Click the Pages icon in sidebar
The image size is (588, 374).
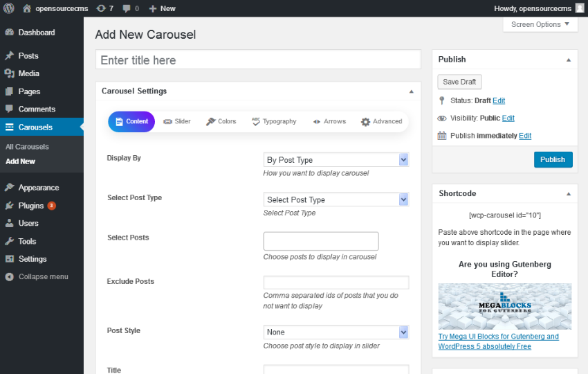coord(10,91)
